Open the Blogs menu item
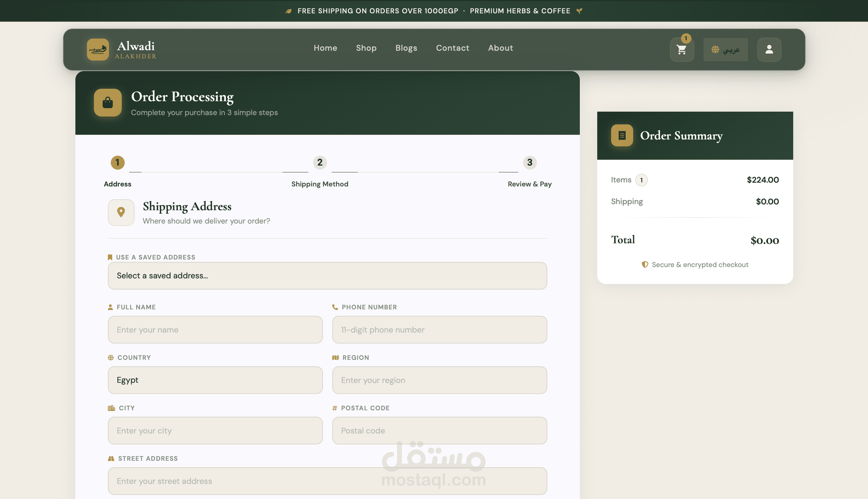 [406, 48]
